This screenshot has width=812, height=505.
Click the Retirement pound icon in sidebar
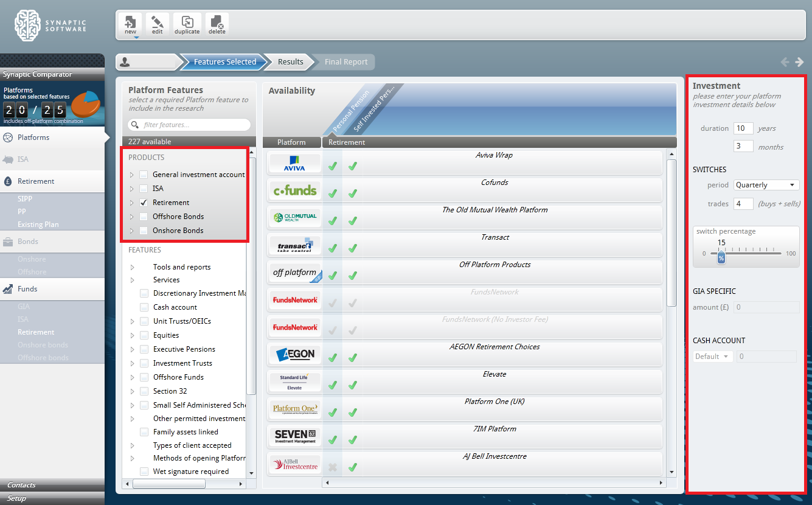tap(8, 181)
